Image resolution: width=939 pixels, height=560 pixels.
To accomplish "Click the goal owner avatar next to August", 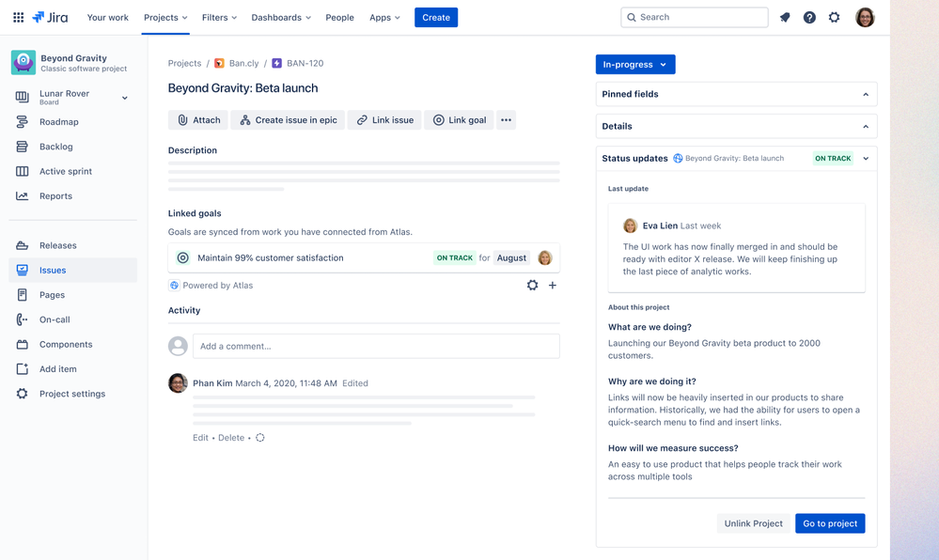I will tap(544, 257).
